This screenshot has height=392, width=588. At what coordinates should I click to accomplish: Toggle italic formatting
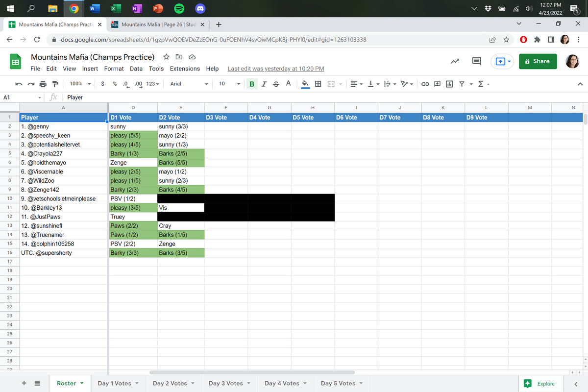[264, 84]
